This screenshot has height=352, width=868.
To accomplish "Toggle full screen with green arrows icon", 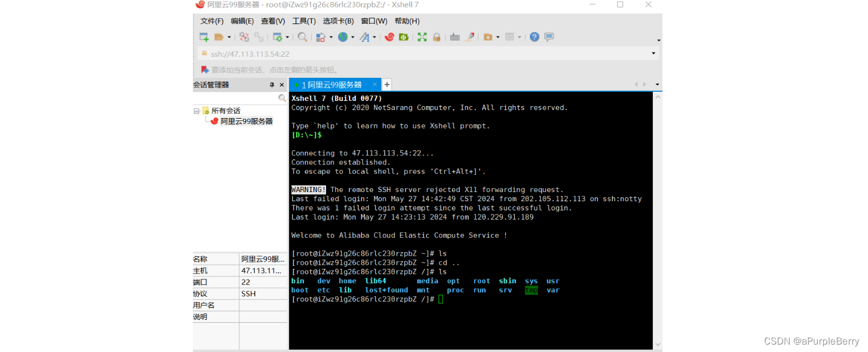I will 422,37.
